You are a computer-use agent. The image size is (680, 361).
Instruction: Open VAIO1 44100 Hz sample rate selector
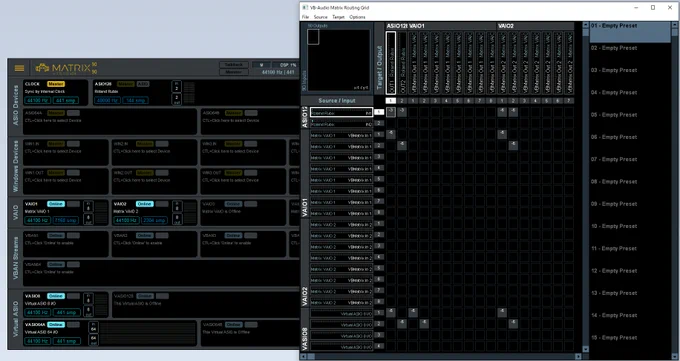click(x=38, y=220)
